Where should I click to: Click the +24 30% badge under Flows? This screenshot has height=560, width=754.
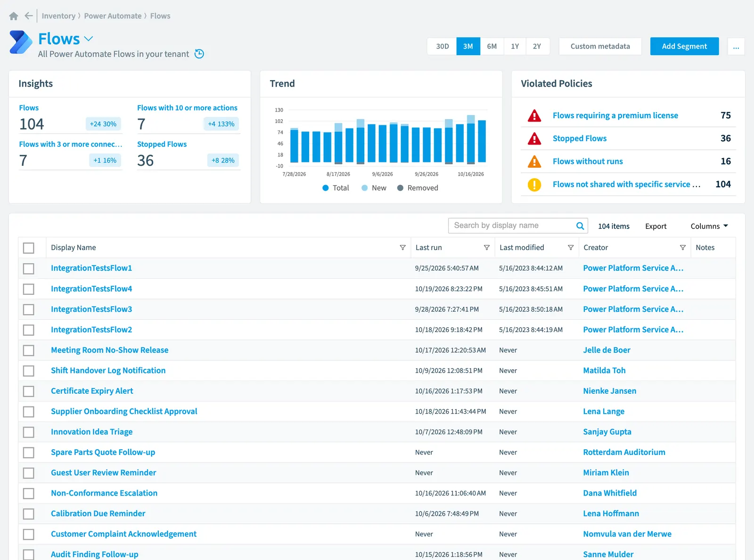[103, 124]
